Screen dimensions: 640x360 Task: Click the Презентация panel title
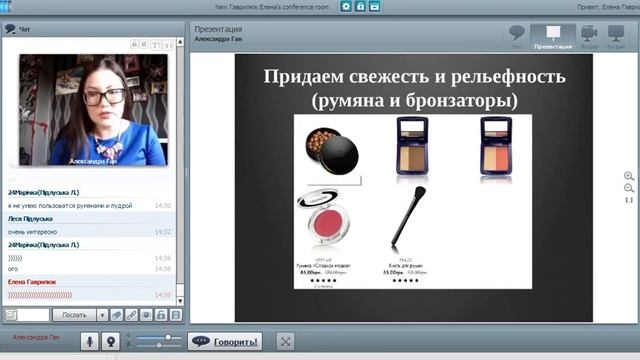pyautogui.click(x=218, y=29)
